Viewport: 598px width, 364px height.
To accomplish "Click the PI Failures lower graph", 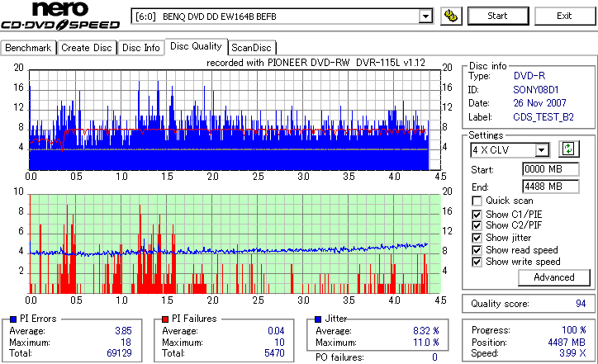I will [x=235, y=244].
